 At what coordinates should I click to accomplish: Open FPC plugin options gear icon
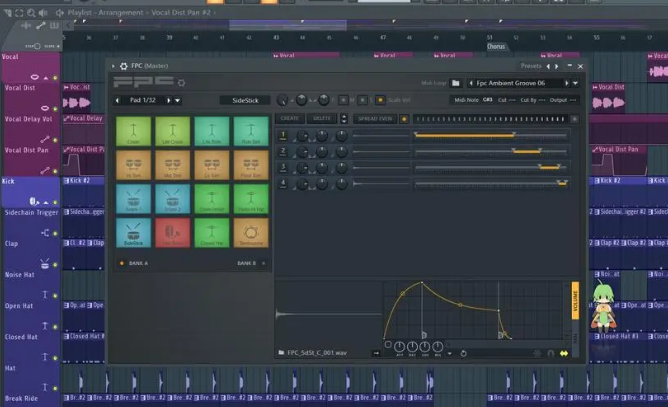(124, 66)
